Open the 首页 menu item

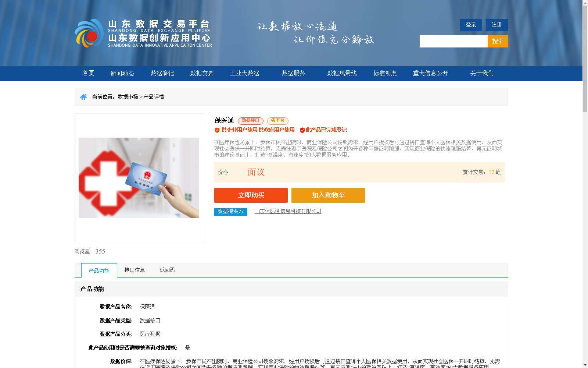pyautogui.click(x=89, y=73)
